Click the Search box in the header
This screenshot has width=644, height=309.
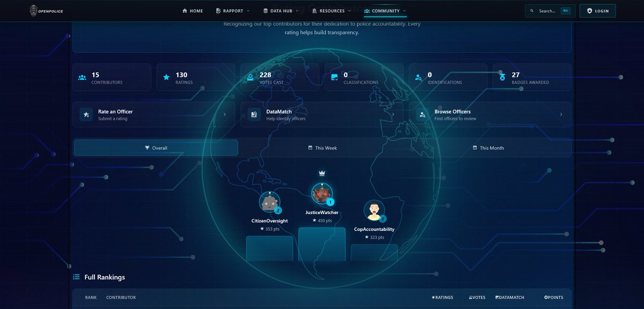click(550, 11)
